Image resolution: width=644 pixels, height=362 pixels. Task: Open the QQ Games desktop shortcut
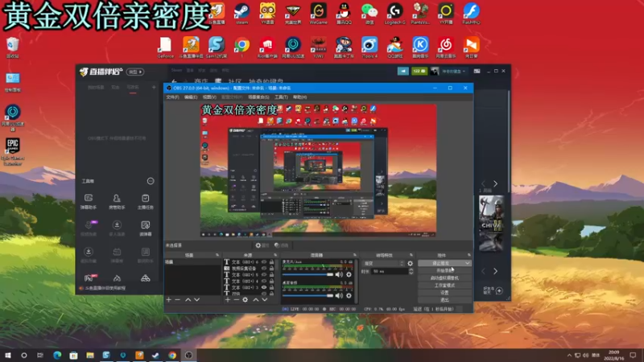coord(394,47)
